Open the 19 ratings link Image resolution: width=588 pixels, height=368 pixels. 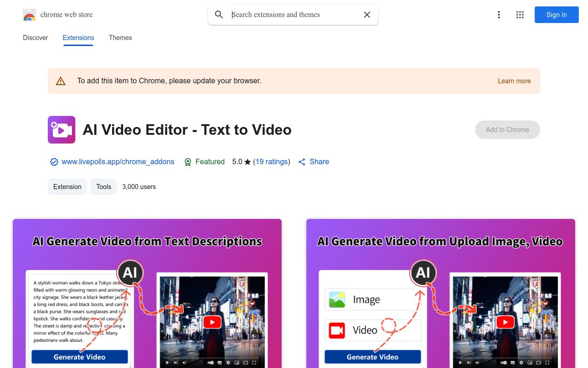tap(271, 162)
